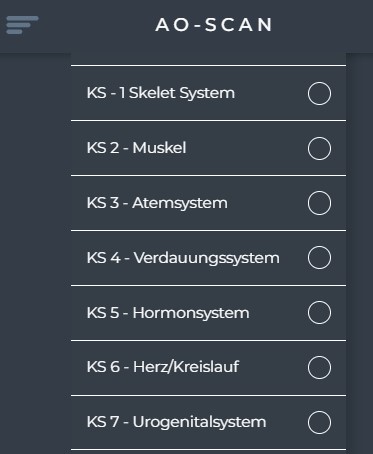Click the empty dark panel left of the list
The width and height of the screenshot is (373, 454).
(x=35, y=253)
